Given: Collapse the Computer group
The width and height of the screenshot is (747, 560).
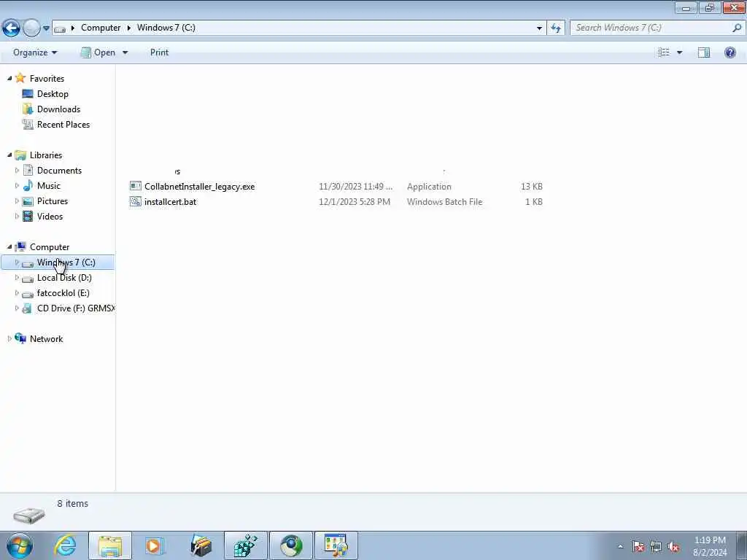Looking at the screenshot, I should pos(9,246).
